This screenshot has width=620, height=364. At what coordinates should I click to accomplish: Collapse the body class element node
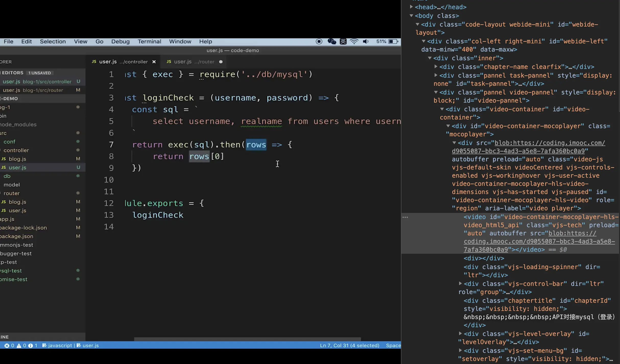click(411, 16)
